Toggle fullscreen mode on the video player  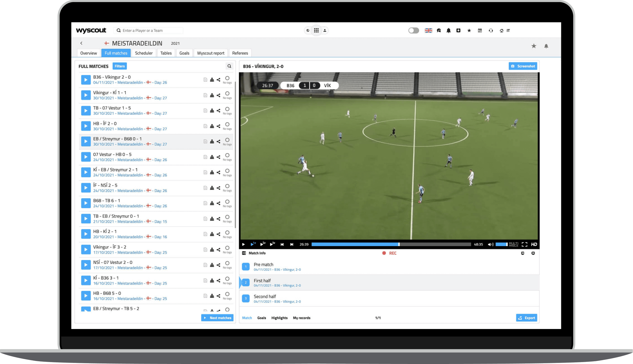coord(525,244)
